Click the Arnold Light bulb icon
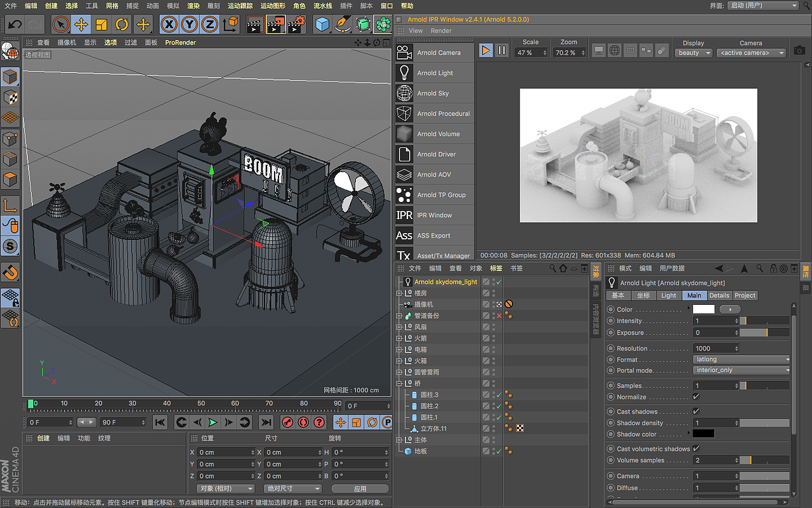The height and width of the screenshot is (508, 812). [x=404, y=73]
